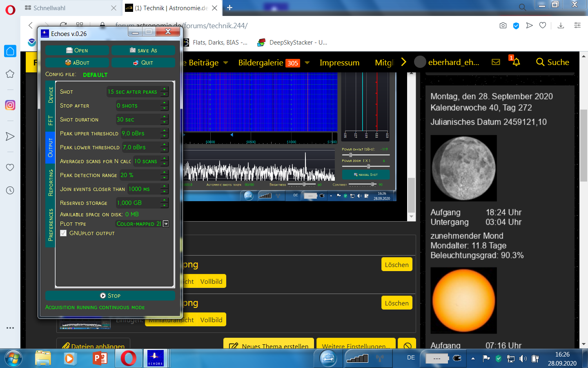
Task: Add page to bookmarks heart icon
Action: 543,25
